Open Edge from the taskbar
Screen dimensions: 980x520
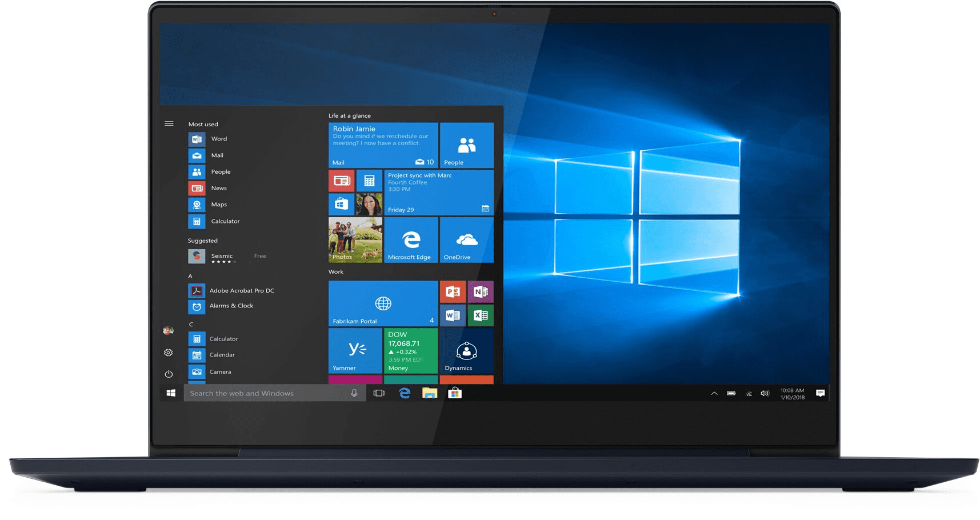(x=405, y=393)
